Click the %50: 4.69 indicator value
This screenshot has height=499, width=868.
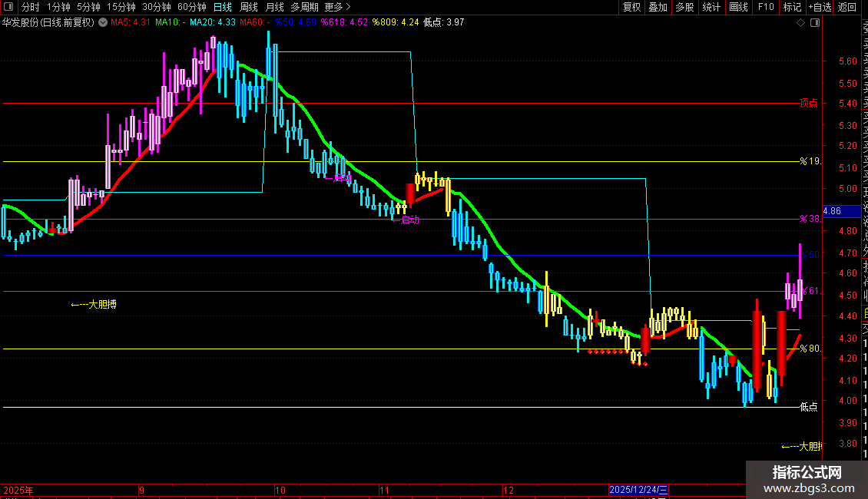[296, 22]
